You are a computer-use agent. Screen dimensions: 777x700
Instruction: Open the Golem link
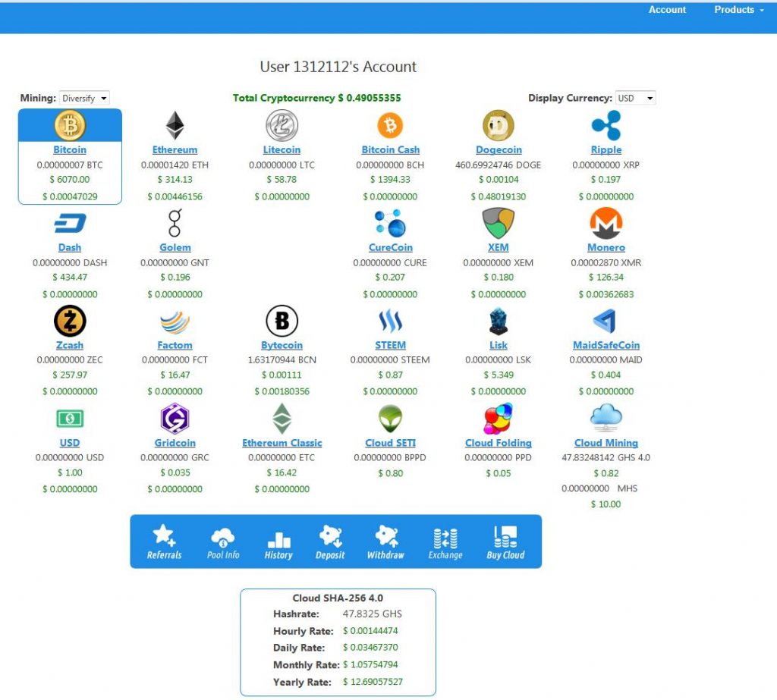(175, 247)
